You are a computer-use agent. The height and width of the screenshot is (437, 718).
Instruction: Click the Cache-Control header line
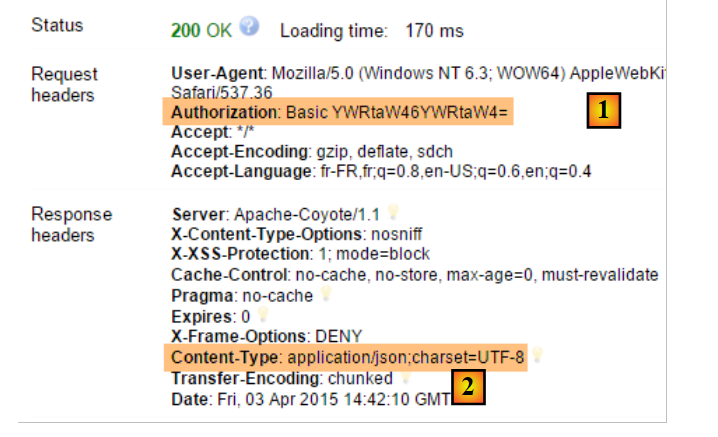click(x=414, y=274)
